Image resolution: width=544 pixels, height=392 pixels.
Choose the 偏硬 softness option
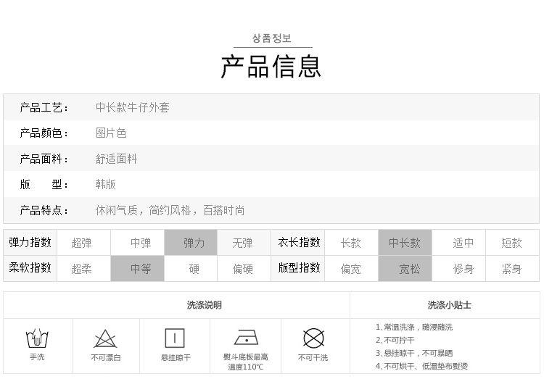click(243, 269)
